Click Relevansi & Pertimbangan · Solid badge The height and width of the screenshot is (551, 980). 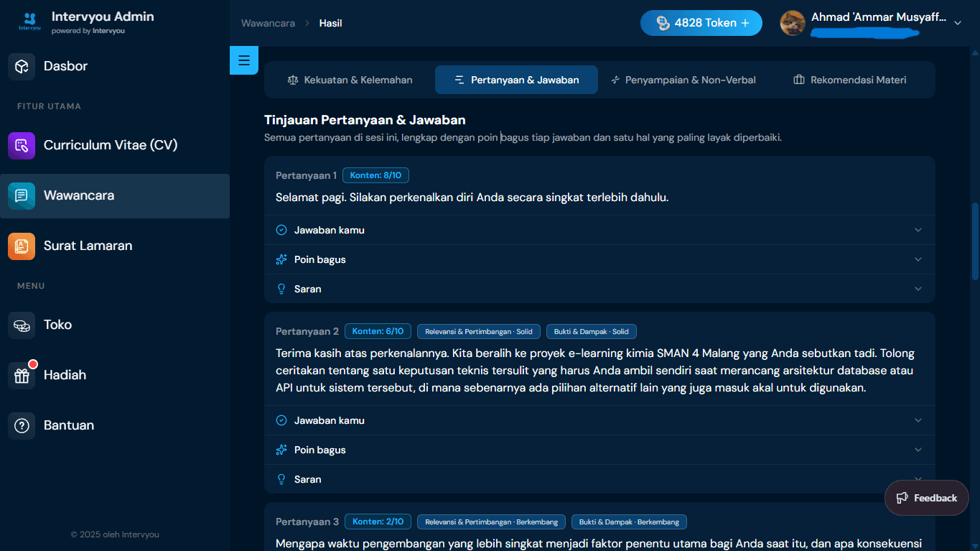[479, 331]
